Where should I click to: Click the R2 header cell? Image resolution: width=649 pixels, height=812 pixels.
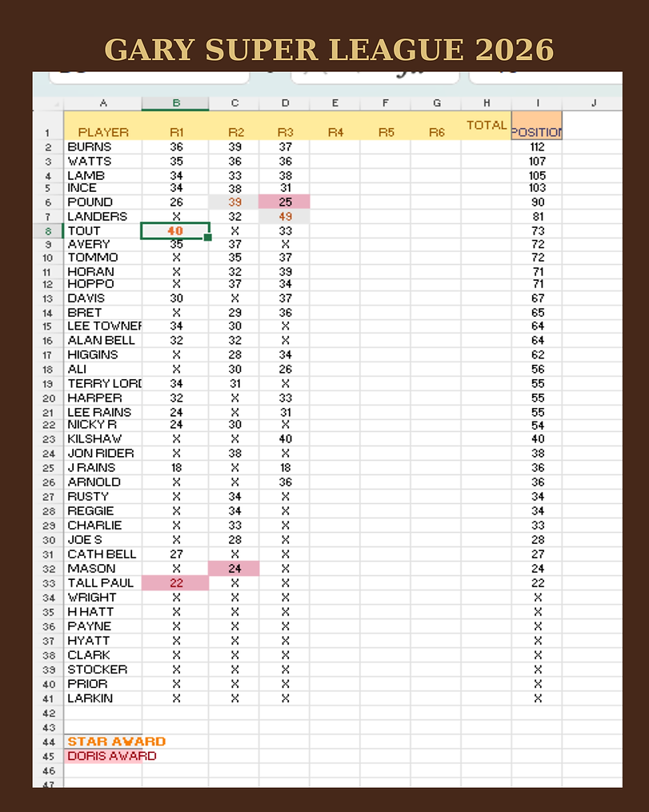(234, 126)
